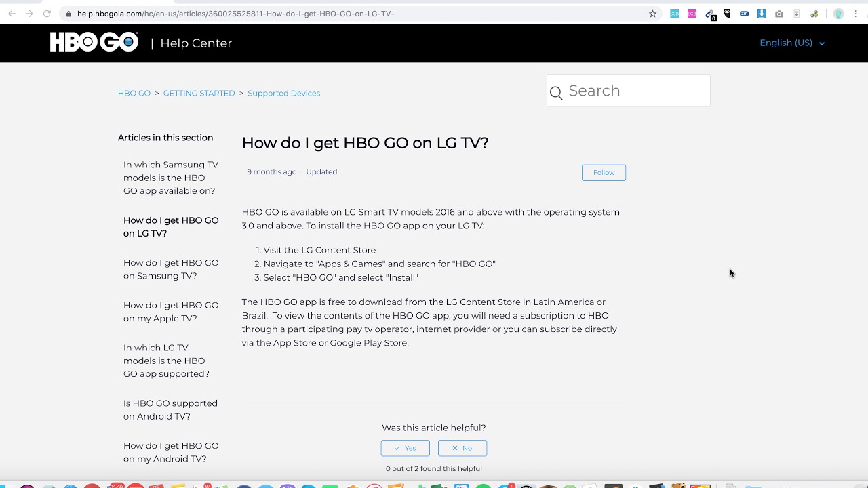Click the HBO GO logo

94,43
